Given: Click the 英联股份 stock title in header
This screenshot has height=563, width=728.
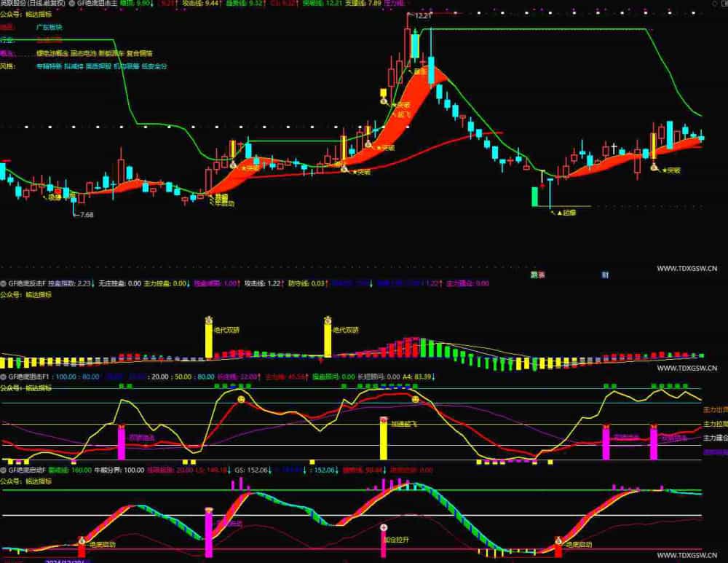Looking at the screenshot, I should coord(13,3).
